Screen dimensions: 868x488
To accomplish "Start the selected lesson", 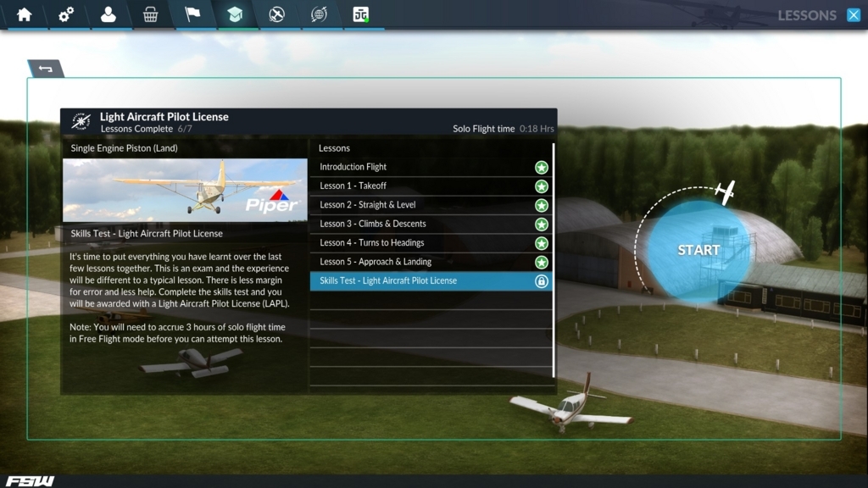I will click(x=698, y=250).
